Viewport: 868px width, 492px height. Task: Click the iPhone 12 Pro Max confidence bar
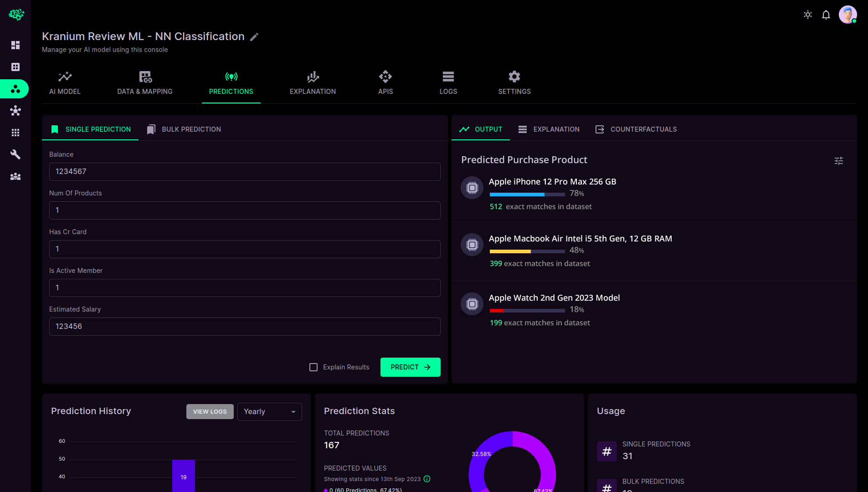click(x=527, y=195)
